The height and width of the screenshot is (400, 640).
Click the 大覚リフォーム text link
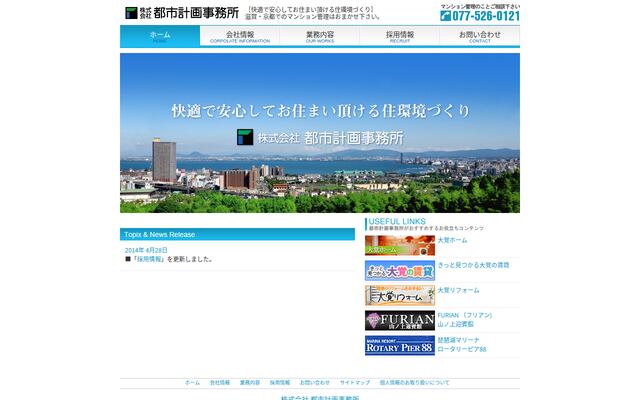point(458,290)
